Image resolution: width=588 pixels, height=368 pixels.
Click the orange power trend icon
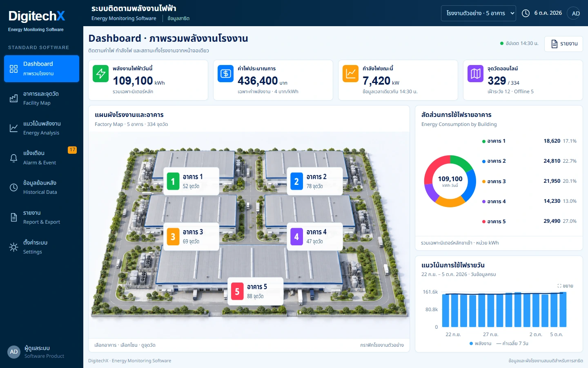(x=350, y=74)
